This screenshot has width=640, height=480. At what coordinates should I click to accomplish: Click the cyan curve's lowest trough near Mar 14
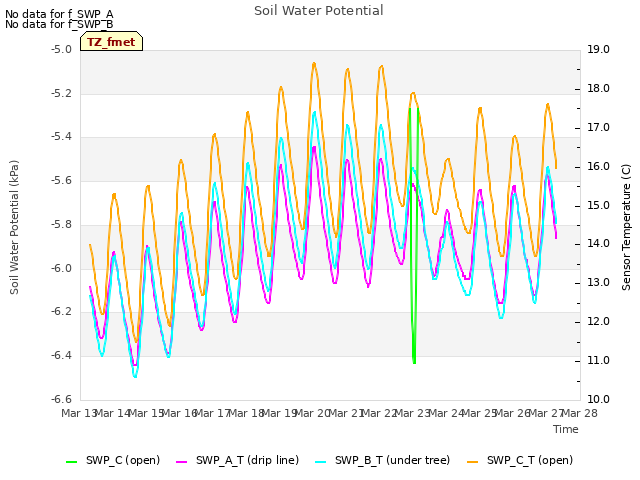click(135, 376)
